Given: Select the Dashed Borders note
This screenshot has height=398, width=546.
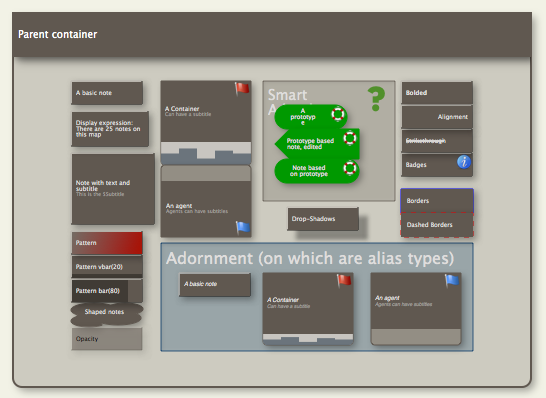Looking at the screenshot, I should 437,225.
